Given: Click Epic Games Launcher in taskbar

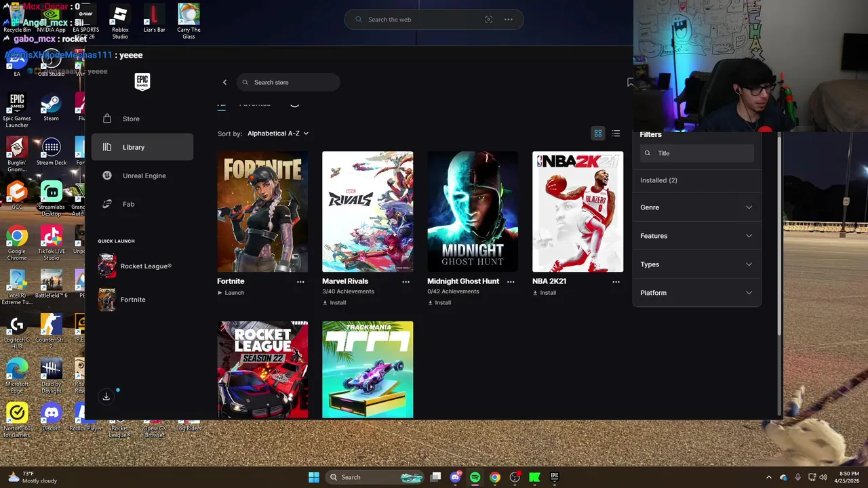Looking at the screenshot, I should [554, 477].
